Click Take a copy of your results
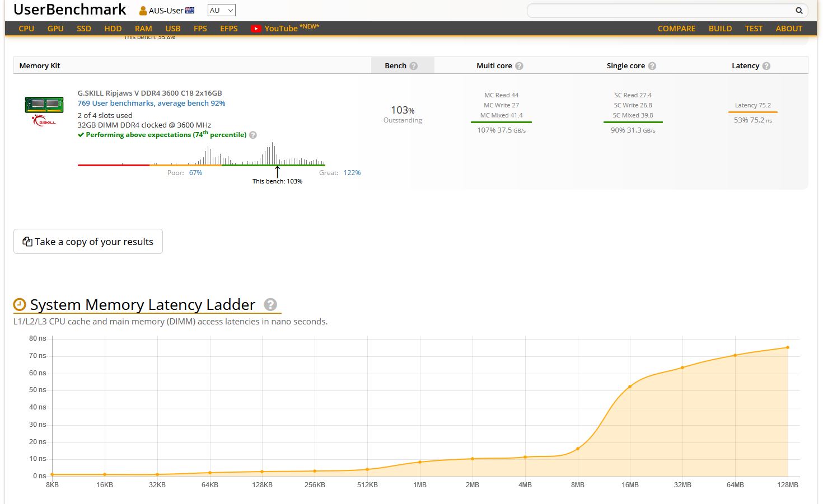 (x=88, y=242)
